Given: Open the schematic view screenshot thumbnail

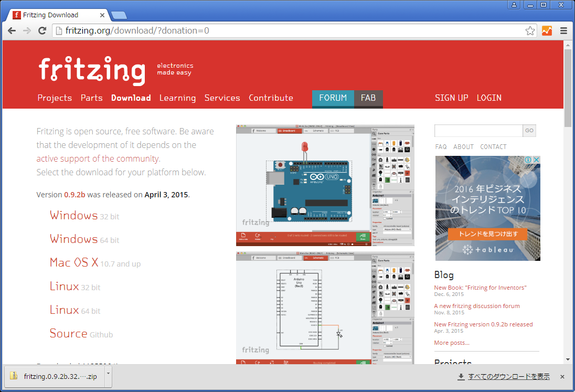Looking at the screenshot, I should click(x=325, y=308).
